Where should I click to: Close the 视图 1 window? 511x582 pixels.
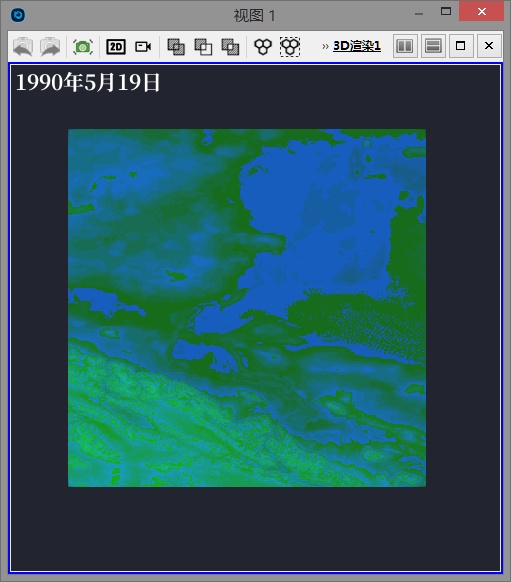point(482,12)
